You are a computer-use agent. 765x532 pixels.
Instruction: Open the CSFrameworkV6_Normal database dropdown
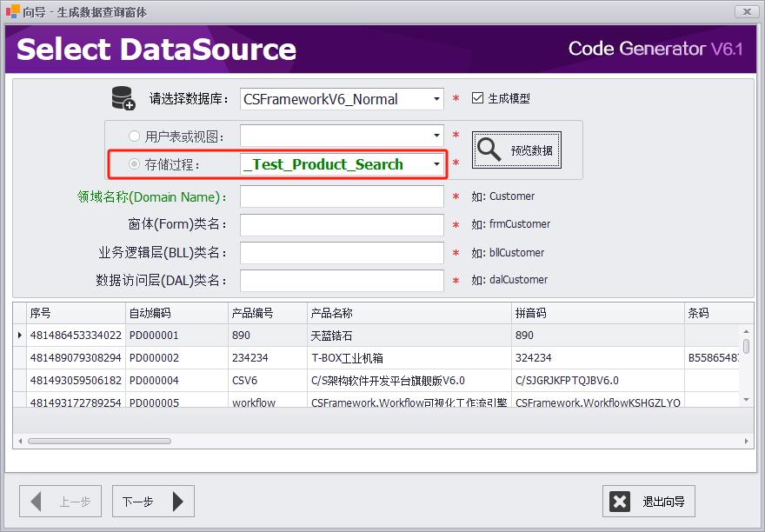[436, 99]
